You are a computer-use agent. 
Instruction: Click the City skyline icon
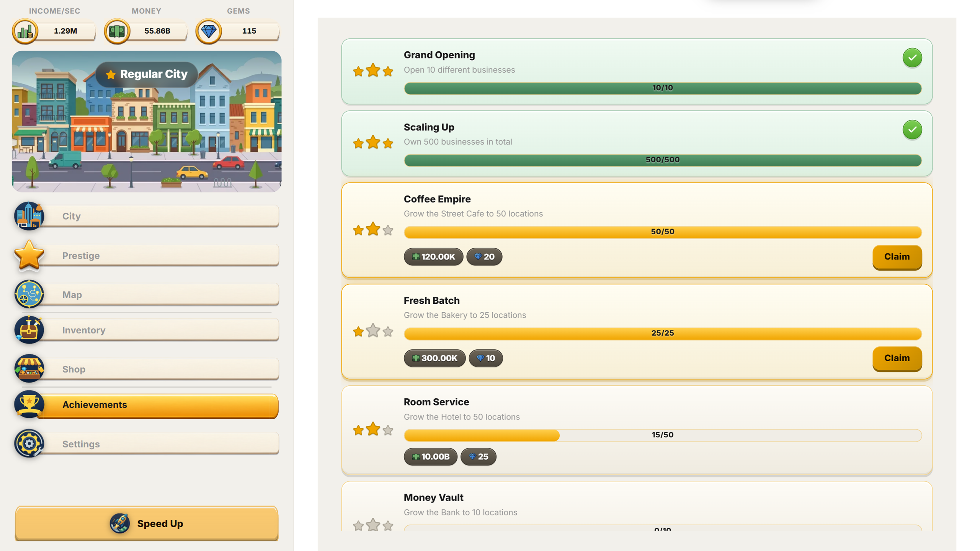pos(29,216)
